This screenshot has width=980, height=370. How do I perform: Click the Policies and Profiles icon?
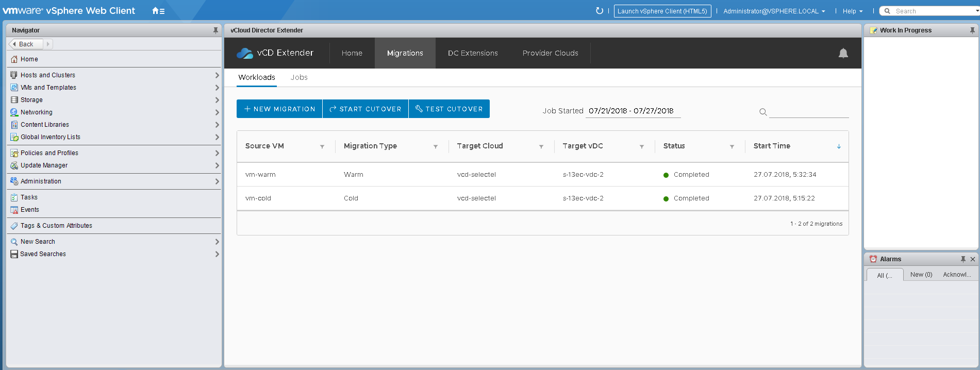(14, 153)
